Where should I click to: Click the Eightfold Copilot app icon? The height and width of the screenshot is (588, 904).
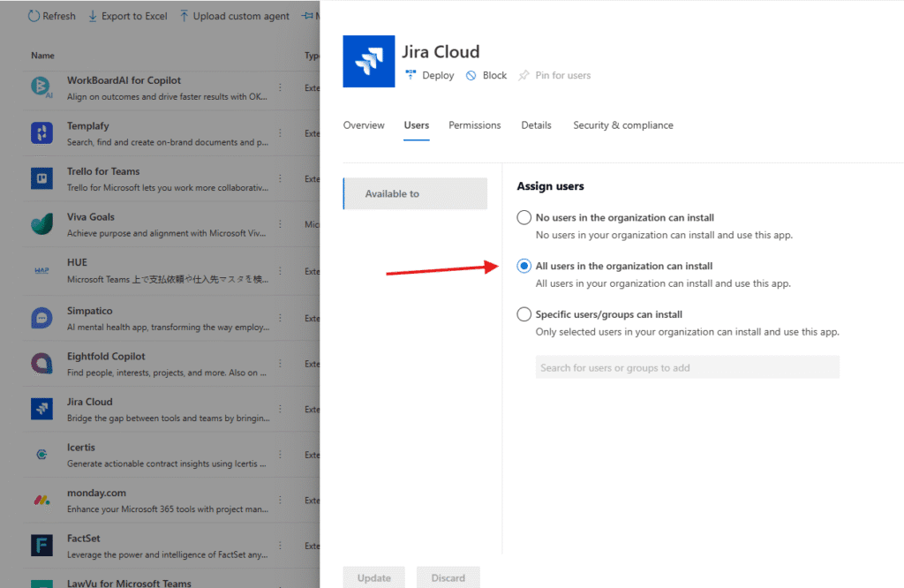tap(41, 364)
